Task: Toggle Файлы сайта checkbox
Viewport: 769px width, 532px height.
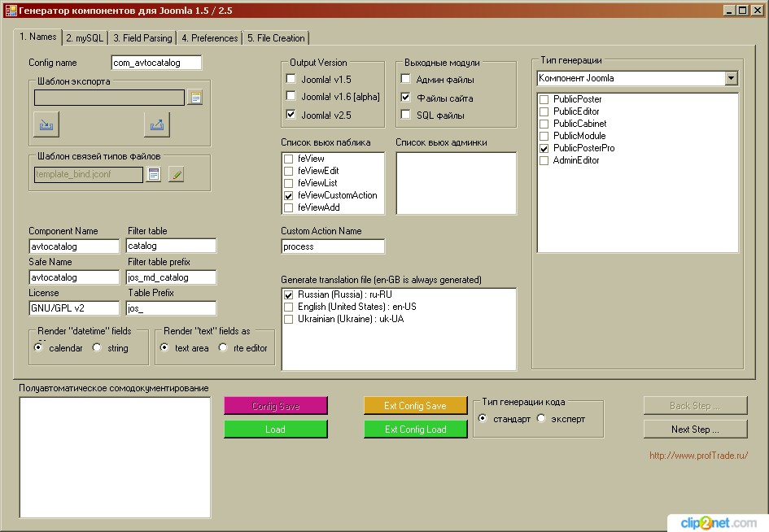Action: coord(405,97)
